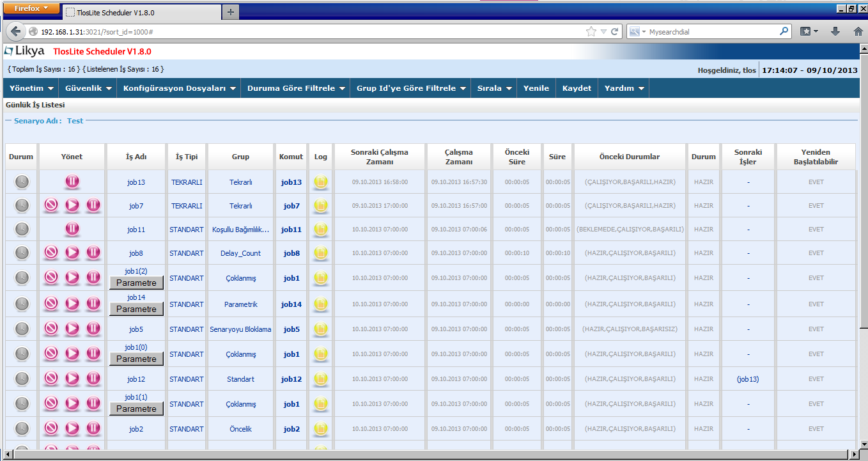Start job5 with the play icon
Viewport: 868px width, 461px height.
[x=72, y=329]
